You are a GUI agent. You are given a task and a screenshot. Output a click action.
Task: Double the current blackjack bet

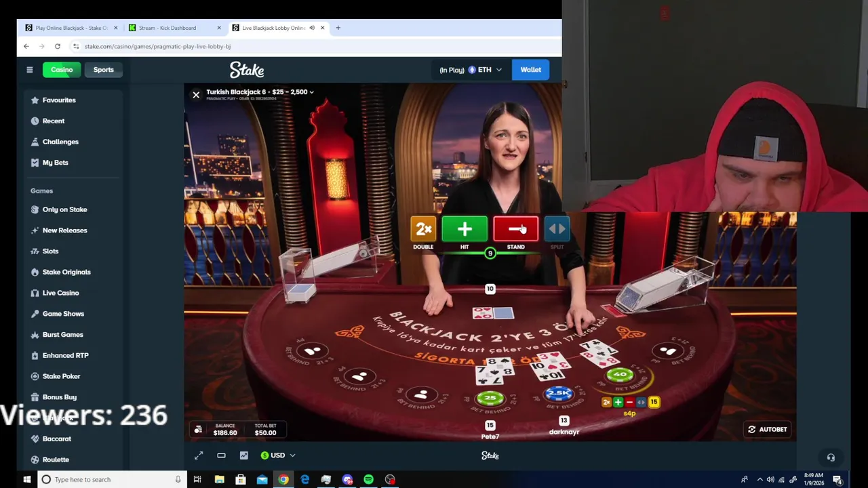point(423,229)
